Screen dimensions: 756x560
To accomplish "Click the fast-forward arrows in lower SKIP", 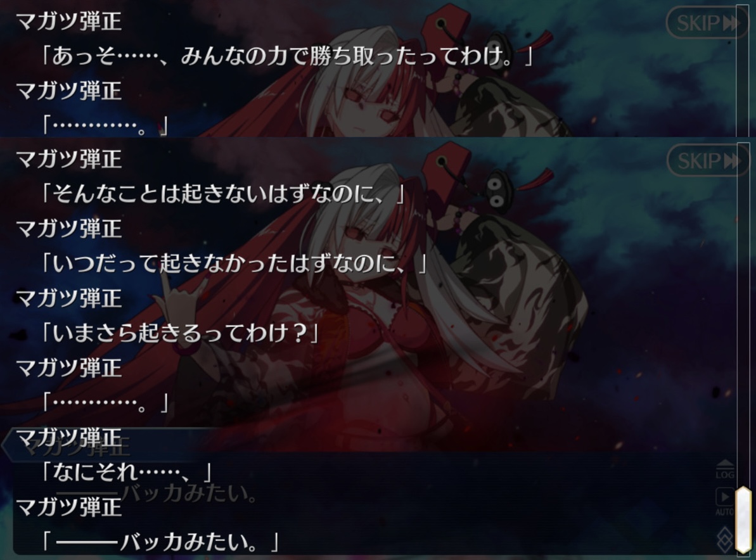I will [x=732, y=160].
